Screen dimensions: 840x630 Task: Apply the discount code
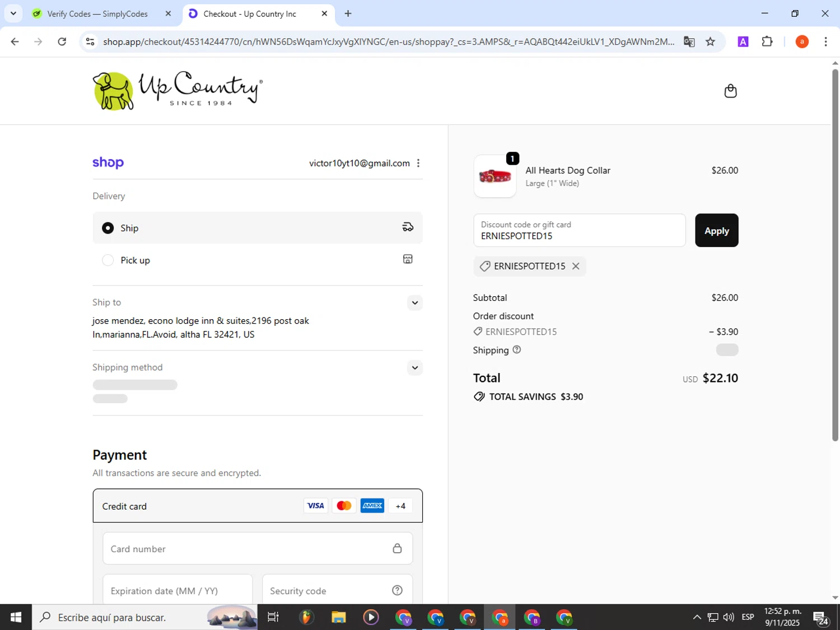point(716,230)
